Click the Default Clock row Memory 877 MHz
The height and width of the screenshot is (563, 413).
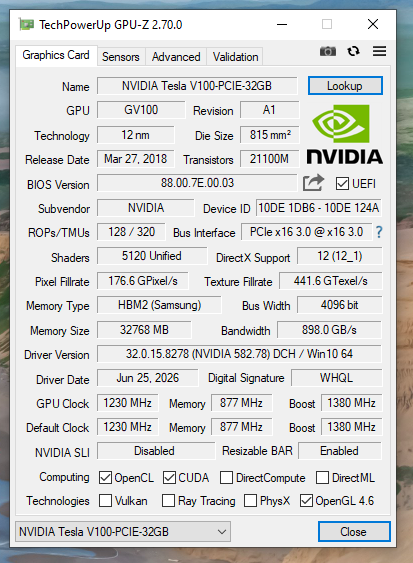tap(241, 427)
